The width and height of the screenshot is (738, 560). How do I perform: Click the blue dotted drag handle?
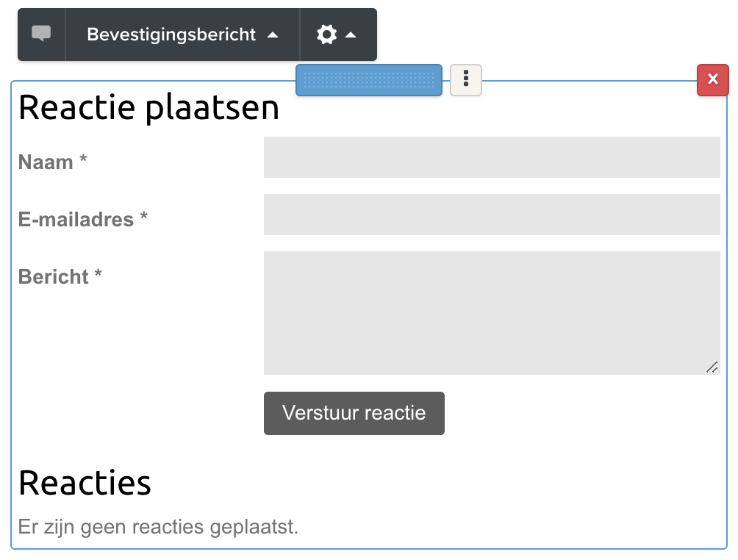[x=368, y=79]
